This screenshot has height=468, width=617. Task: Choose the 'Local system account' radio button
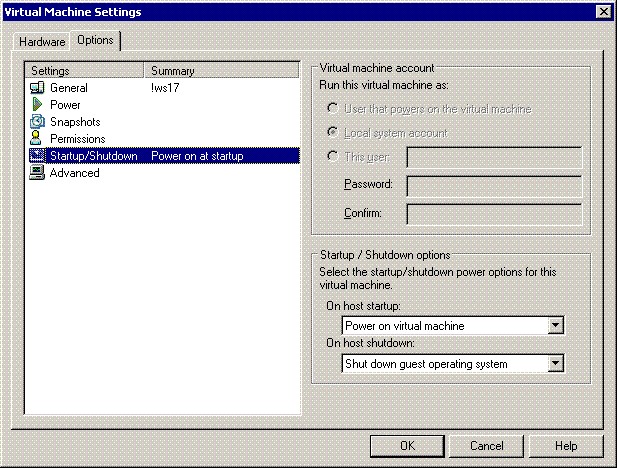(333, 132)
